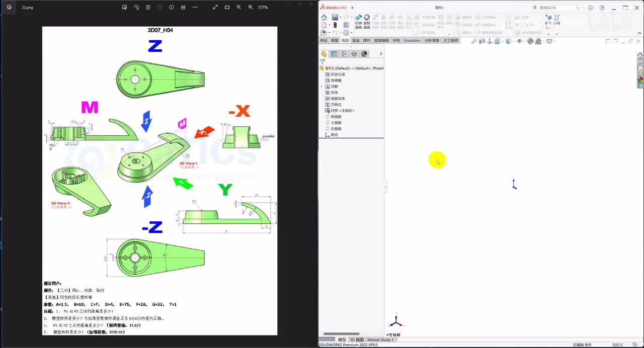Select 材质 <未指定> tree item
Viewport: 644px width, 348px height.
340,111
